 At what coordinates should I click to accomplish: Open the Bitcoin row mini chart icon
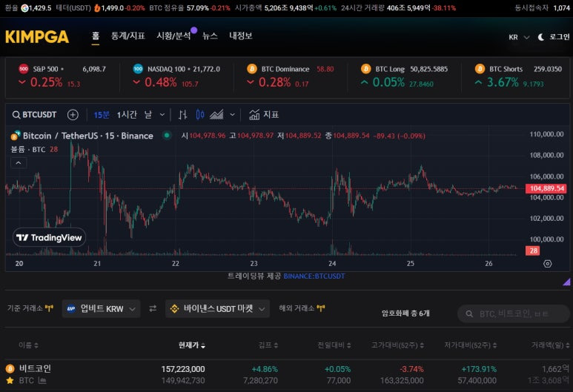(42, 381)
